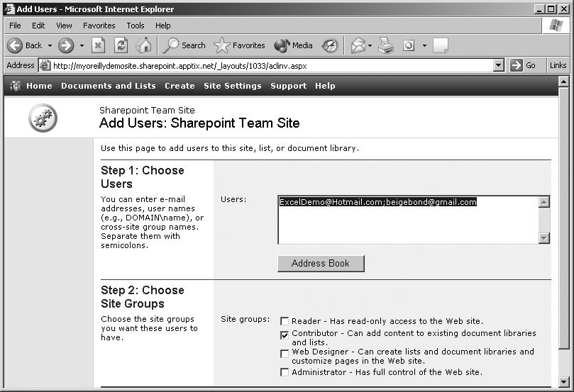The height and width of the screenshot is (392, 574).
Task: Go to the SharePoint Home link
Action: 39,86
